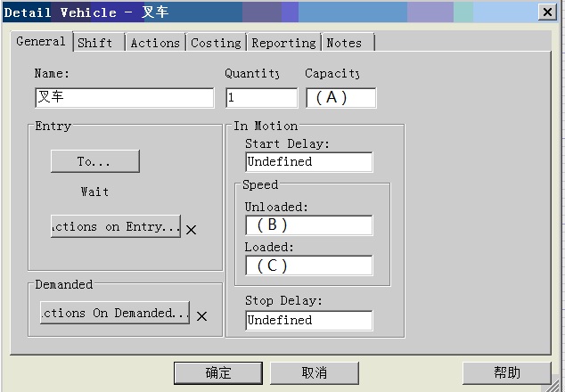Confirm with the 确定 button

click(218, 372)
